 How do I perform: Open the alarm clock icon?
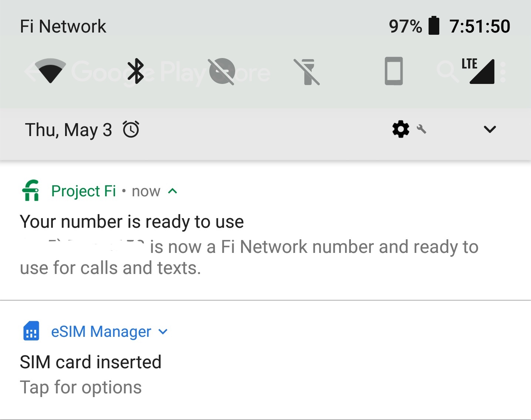(131, 129)
